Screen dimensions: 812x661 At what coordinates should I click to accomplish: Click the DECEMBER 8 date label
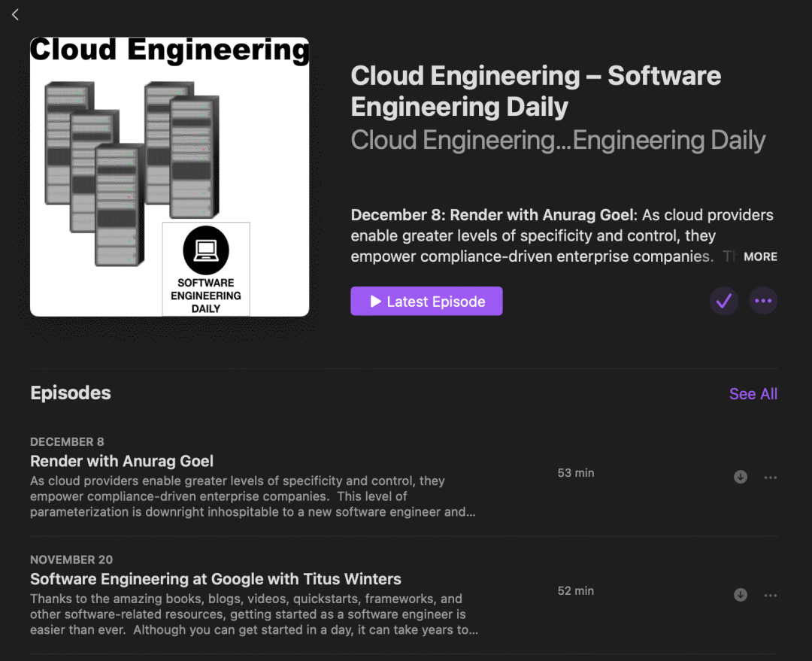click(67, 442)
